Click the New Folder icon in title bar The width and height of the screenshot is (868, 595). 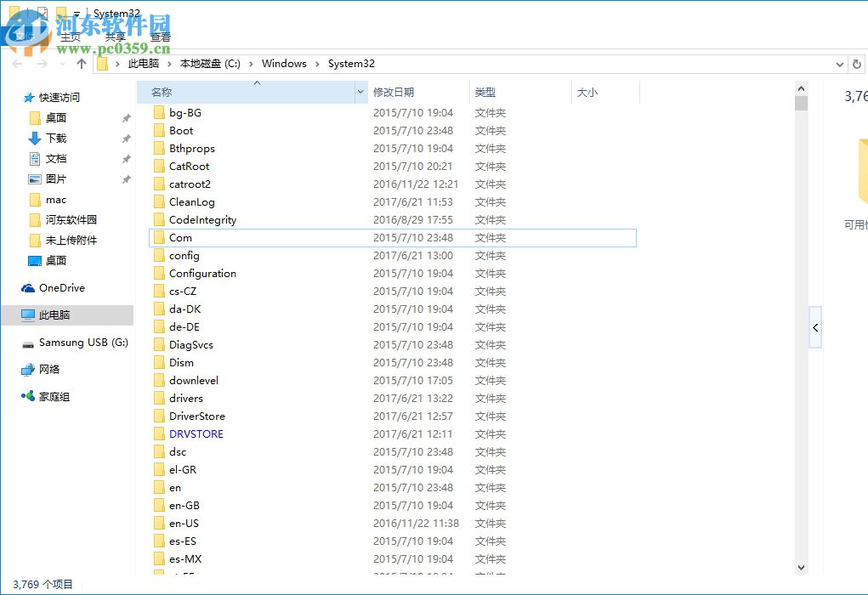(61, 14)
